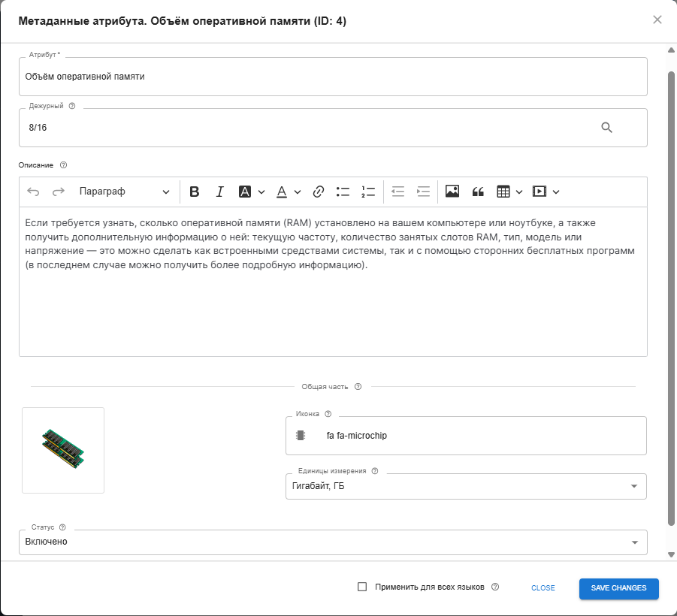Click the Redo icon in the editor toolbar
Screen dimensions: 677x616
(58, 192)
